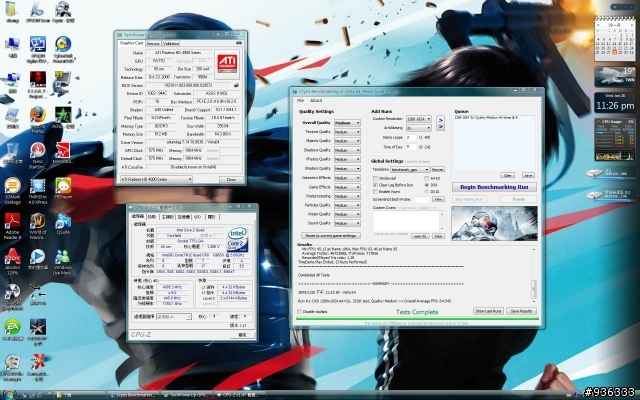This screenshot has height=400, width=640.
Task: Open the Shaders Quality dropdown
Action: (x=347, y=169)
